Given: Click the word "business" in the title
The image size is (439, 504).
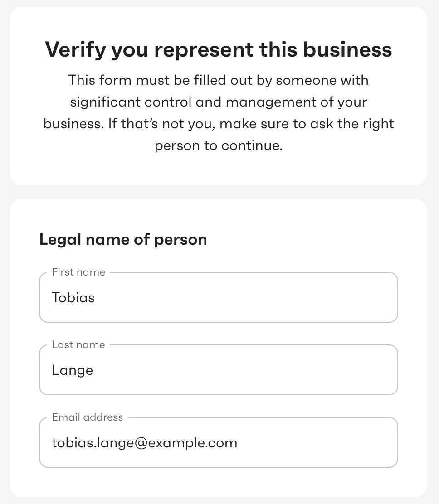Looking at the screenshot, I should pyautogui.click(x=348, y=50).
